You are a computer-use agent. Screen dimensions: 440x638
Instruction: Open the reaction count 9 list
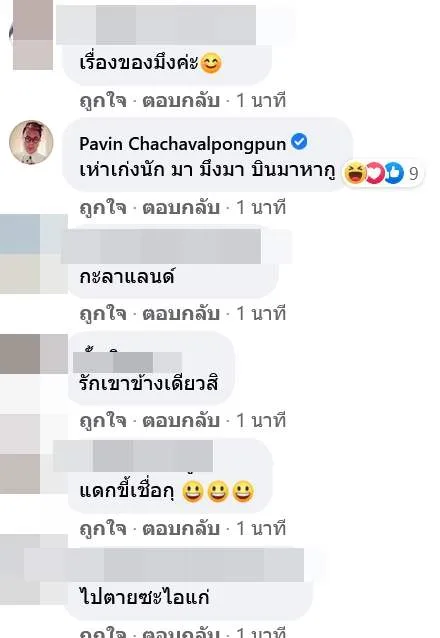(414, 174)
